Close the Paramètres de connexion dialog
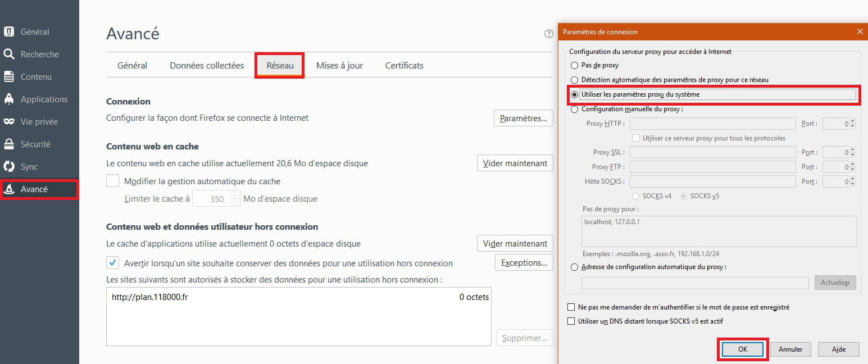 point(860,32)
